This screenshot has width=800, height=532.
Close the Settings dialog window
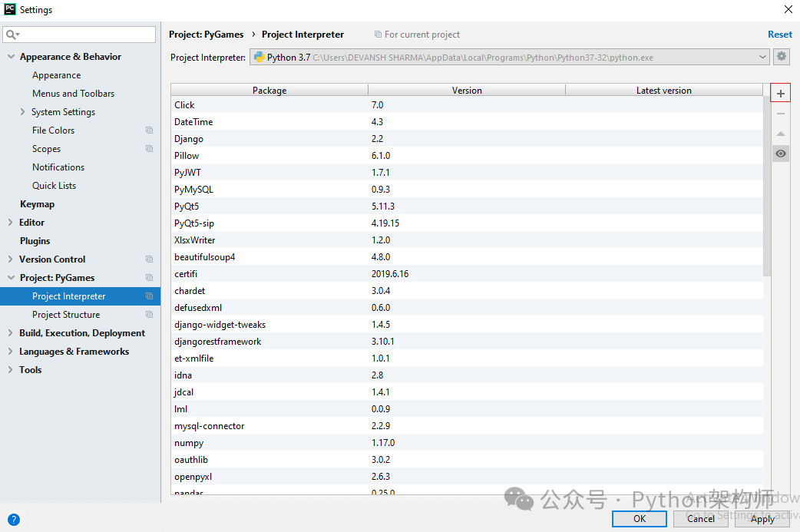point(788,9)
